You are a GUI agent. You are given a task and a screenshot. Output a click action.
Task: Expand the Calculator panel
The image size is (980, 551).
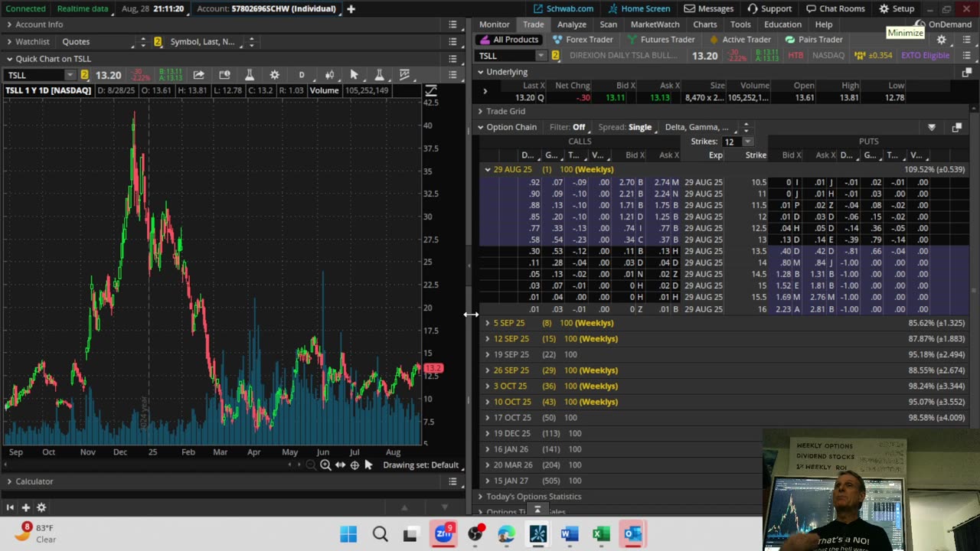[x=34, y=481]
